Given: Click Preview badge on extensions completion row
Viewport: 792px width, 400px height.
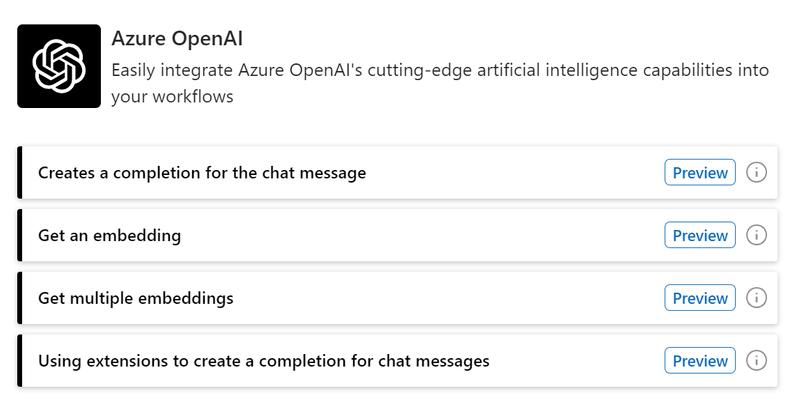Looking at the screenshot, I should tap(700, 361).
